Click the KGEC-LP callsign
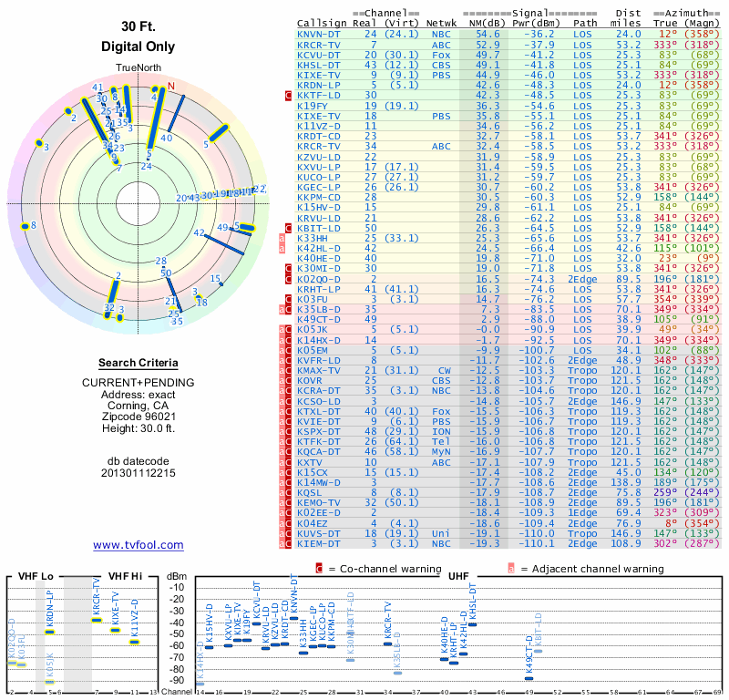729x700 pixels. click(318, 188)
